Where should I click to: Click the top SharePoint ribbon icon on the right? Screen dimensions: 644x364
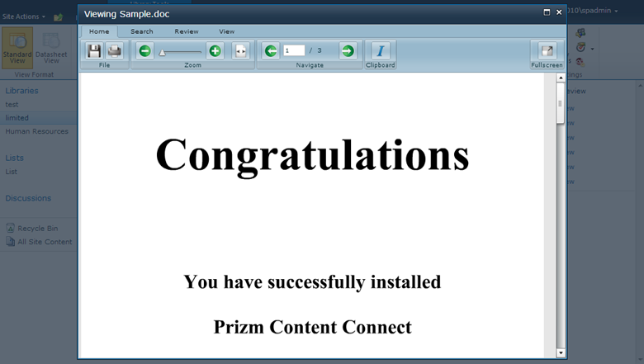[x=580, y=33]
